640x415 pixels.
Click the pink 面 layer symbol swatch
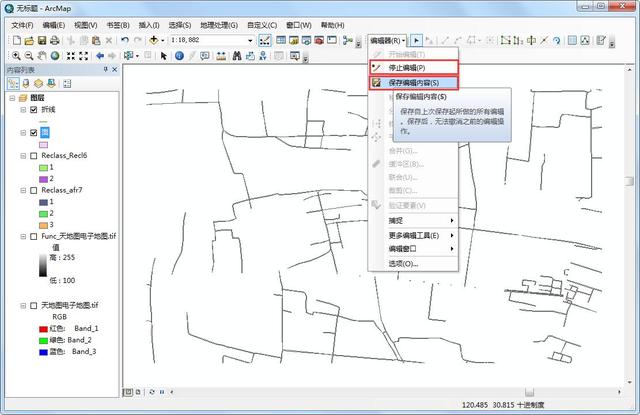click(x=43, y=144)
